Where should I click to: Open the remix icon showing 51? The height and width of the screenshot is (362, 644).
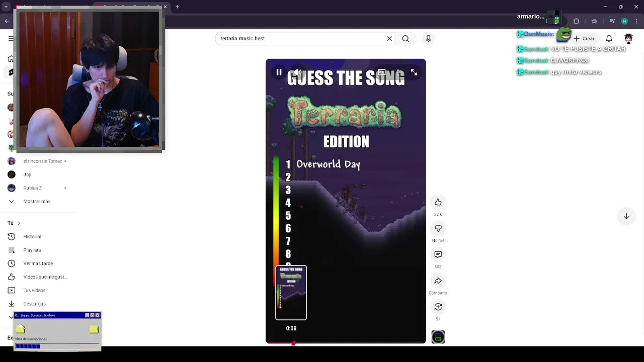coord(438,307)
